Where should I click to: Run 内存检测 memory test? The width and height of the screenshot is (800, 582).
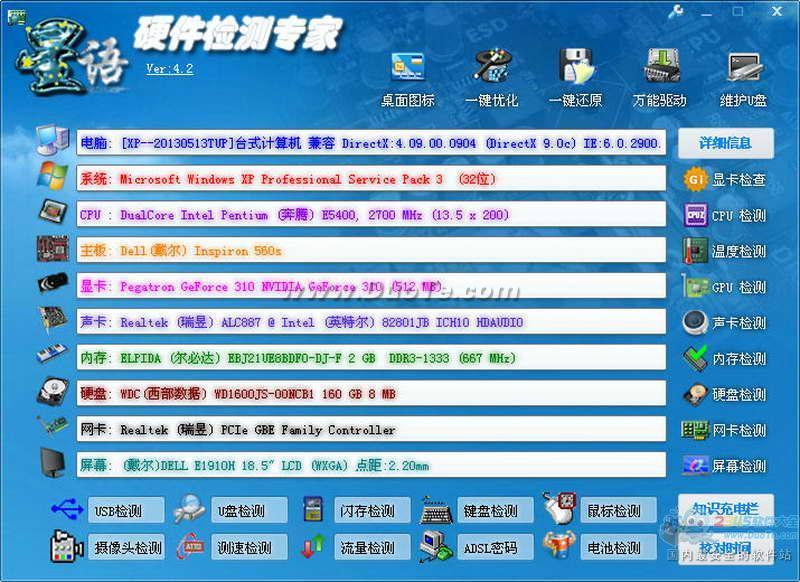724,359
